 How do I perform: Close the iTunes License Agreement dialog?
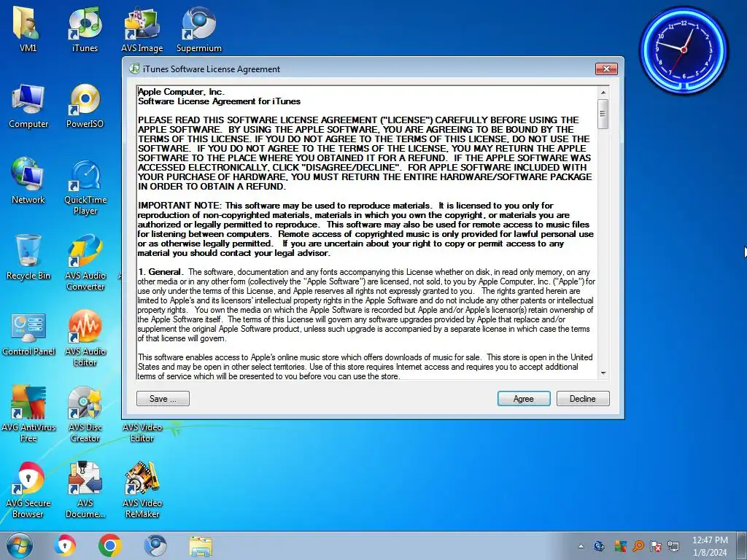click(x=606, y=69)
